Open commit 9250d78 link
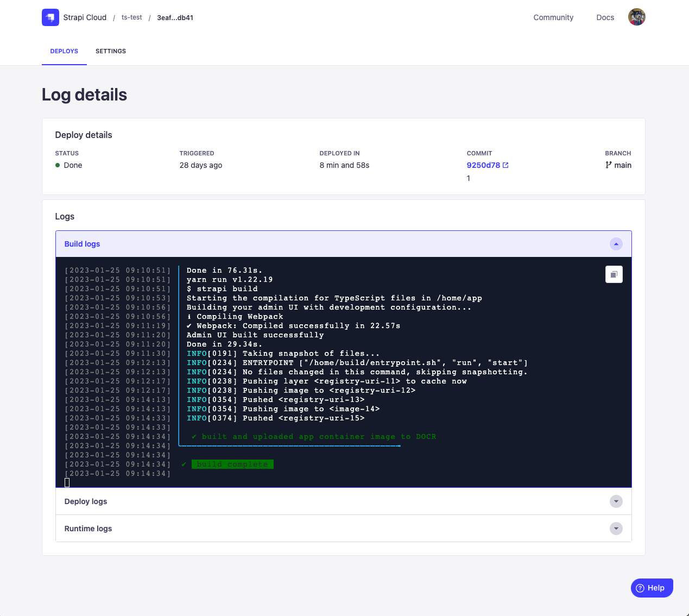This screenshot has width=689, height=616. pos(483,165)
